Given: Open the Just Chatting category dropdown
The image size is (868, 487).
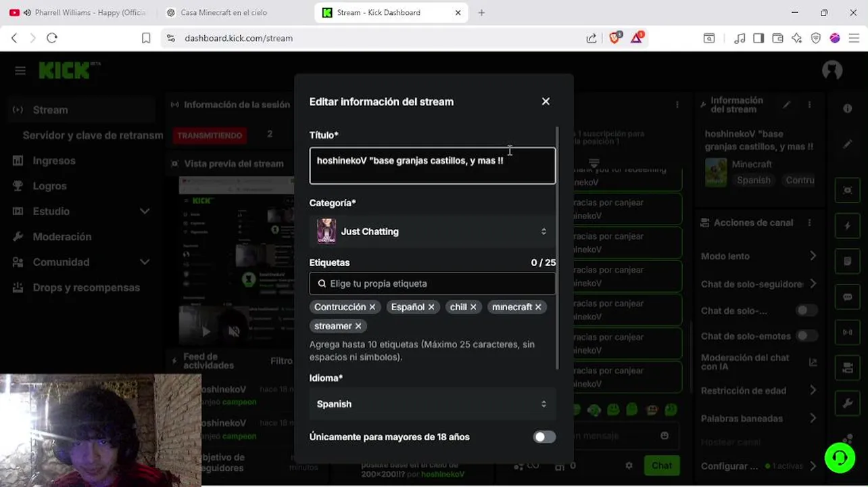Looking at the screenshot, I should pyautogui.click(x=433, y=231).
